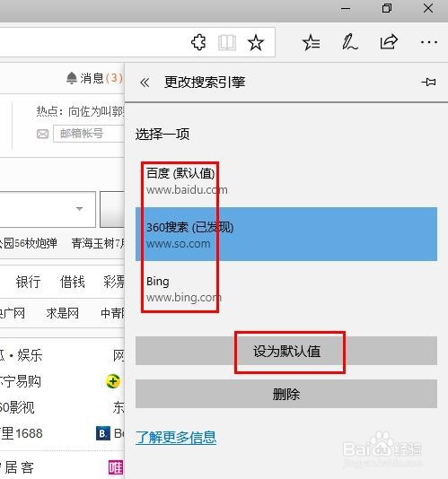Open the More actions ellipsis menu
The height and width of the screenshot is (479, 448).
429,42
